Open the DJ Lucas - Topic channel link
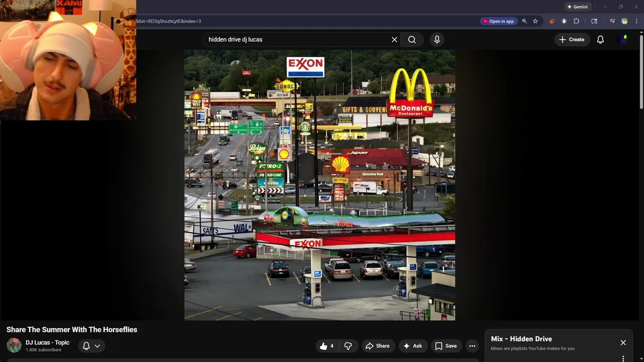 click(x=47, y=342)
